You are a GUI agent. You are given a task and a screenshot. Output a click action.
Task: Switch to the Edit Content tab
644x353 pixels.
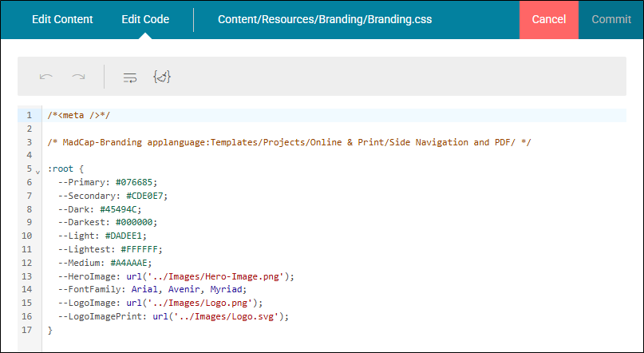tap(62, 19)
